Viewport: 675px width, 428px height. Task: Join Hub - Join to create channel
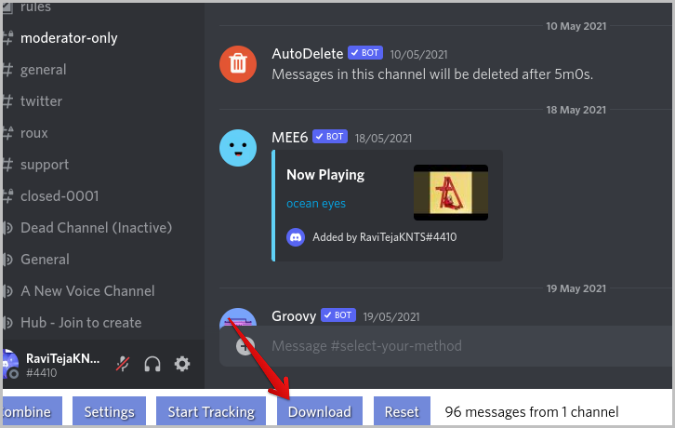[x=81, y=323]
